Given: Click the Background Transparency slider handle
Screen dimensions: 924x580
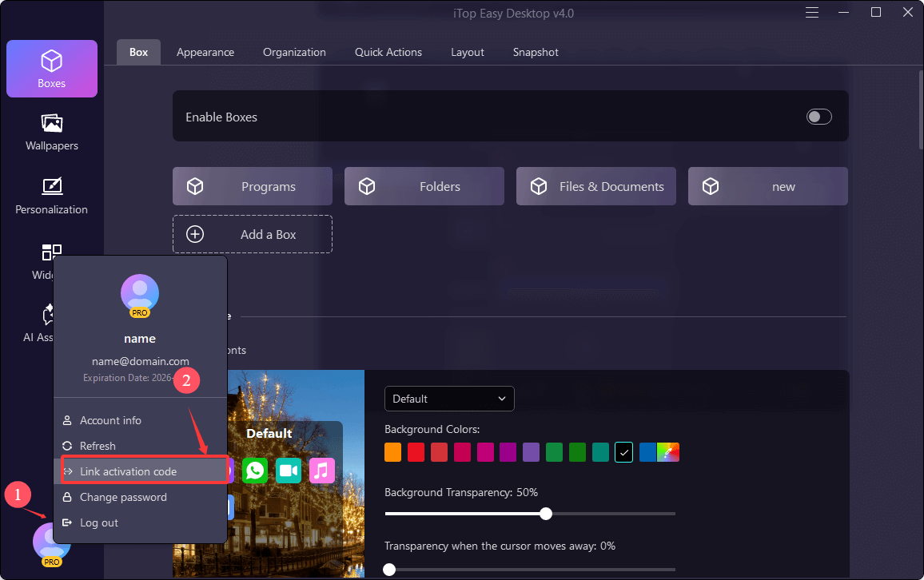Looking at the screenshot, I should click(546, 514).
